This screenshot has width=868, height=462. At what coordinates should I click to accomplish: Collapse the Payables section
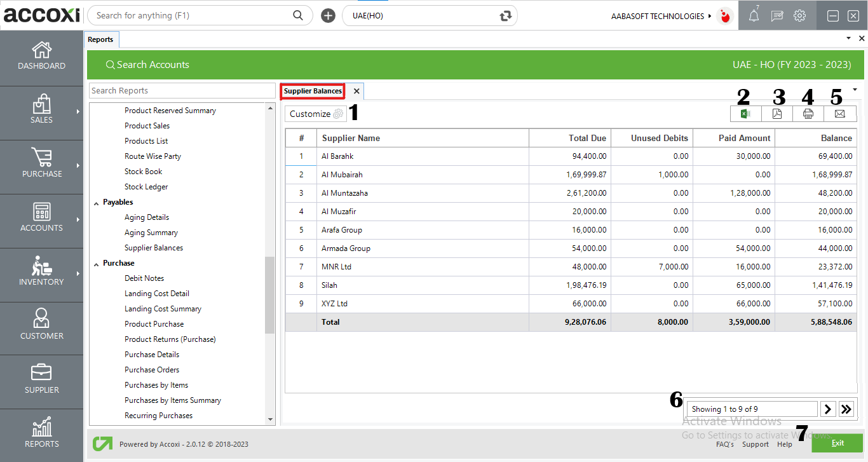pos(96,201)
